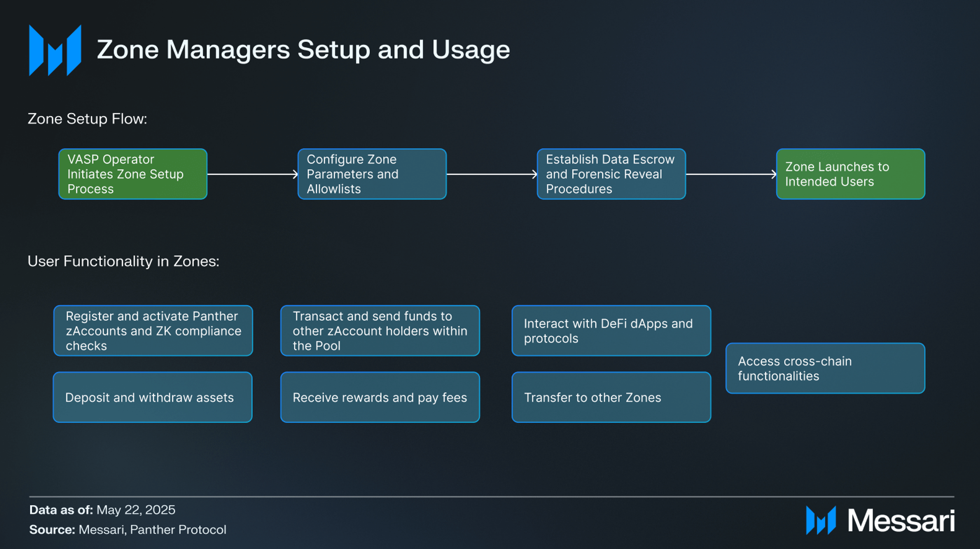Select the Transfer to other Zones box
This screenshot has width=980, height=549.
(x=611, y=397)
